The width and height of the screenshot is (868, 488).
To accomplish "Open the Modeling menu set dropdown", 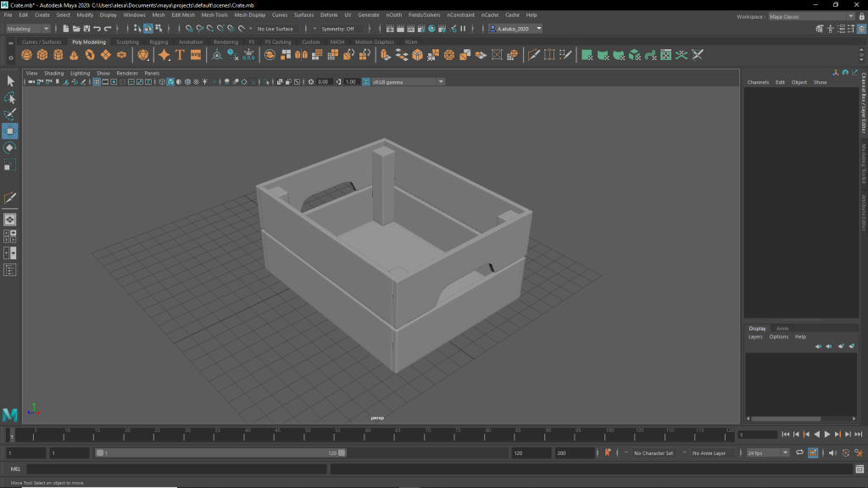I will [28, 29].
